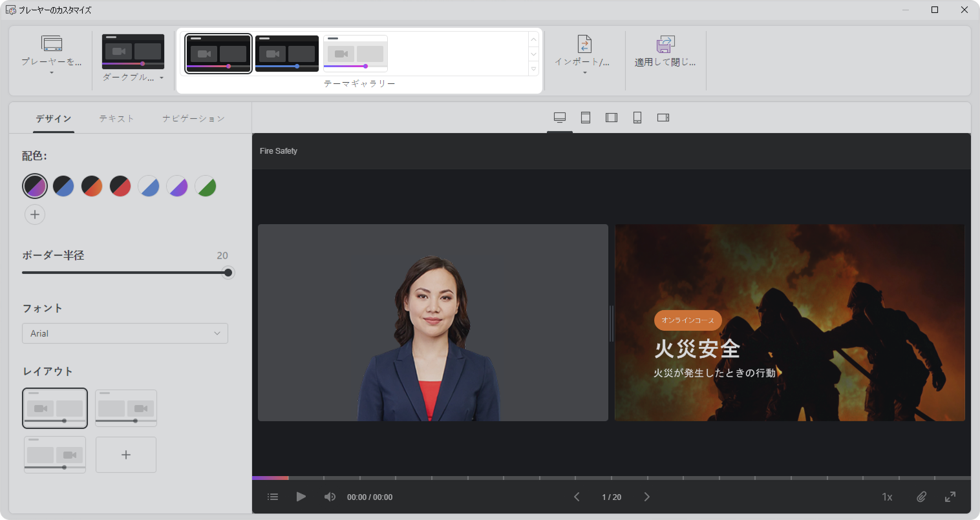Add a new custom layout
Screen dimensions: 980x520
126,455
